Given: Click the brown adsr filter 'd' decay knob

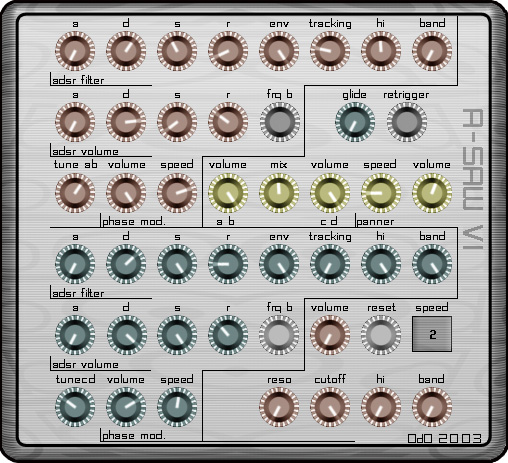Looking at the screenshot, I should point(126,51).
